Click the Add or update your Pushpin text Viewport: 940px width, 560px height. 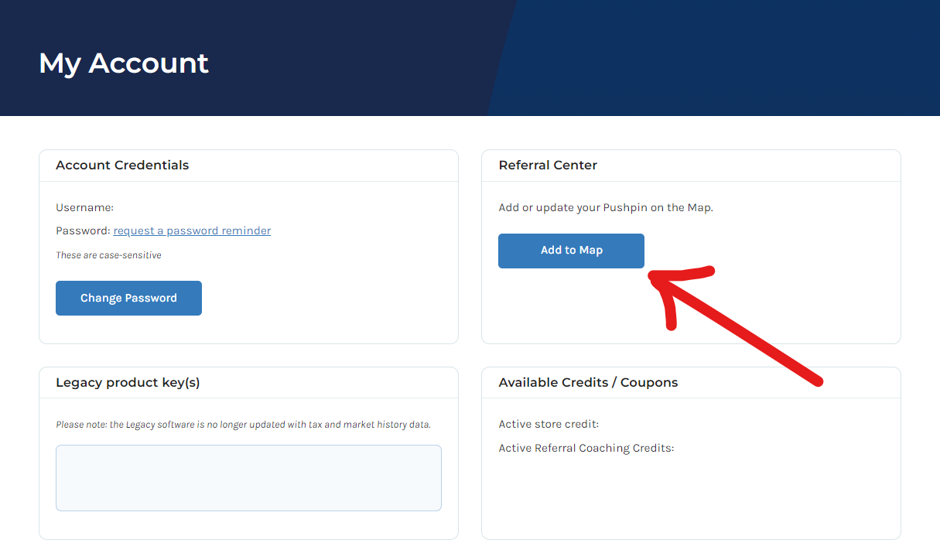pyautogui.click(x=606, y=207)
